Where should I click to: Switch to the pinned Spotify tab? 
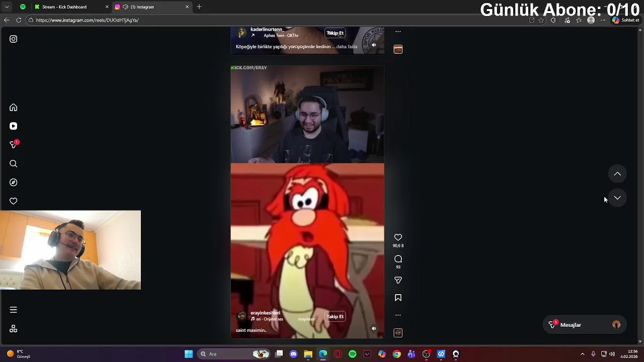[x=23, y=7]
